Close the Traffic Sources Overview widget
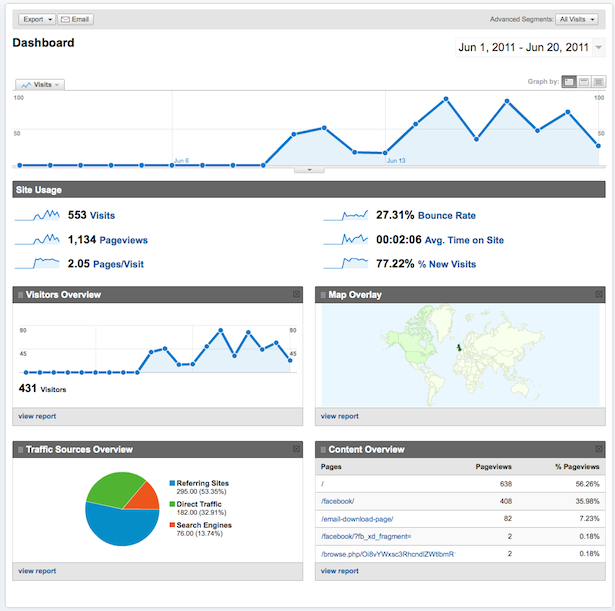Screen dimensions: 615x611 click(297, 449)
